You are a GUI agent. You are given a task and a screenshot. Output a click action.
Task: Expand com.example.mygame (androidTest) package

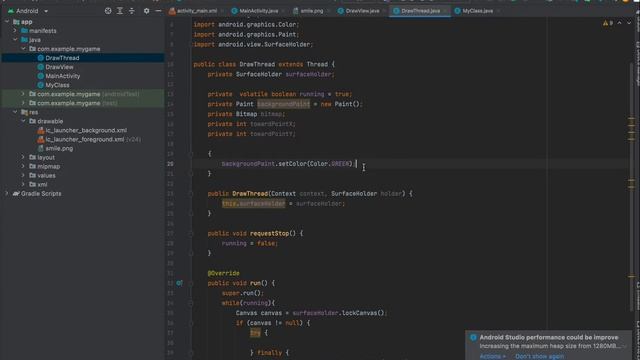[23, 94]
